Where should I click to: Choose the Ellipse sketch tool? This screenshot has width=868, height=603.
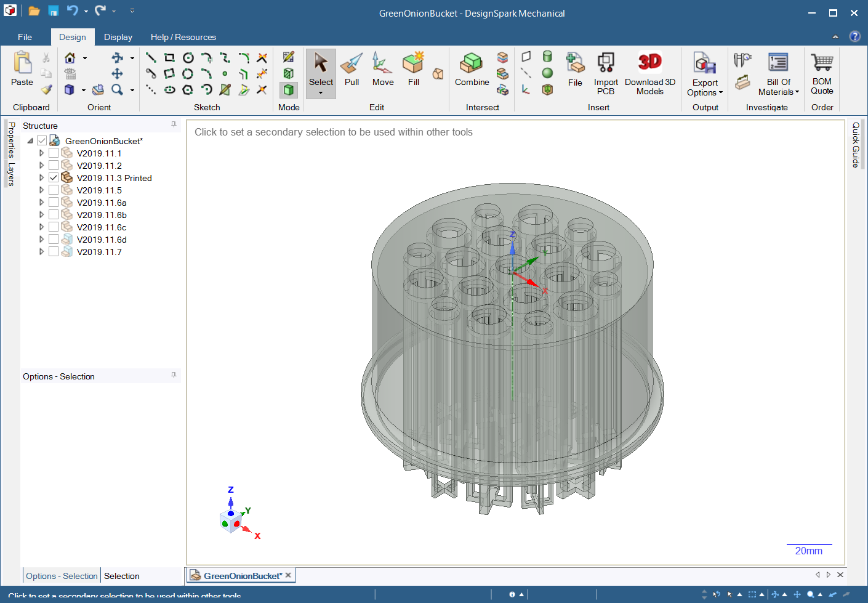pos(169,90)
